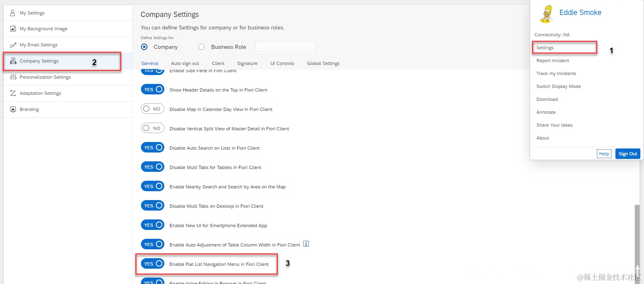Screen dimensions: 644x284
Task: Select Company Settings in the sidebar
Action: [x=68, y=61]
